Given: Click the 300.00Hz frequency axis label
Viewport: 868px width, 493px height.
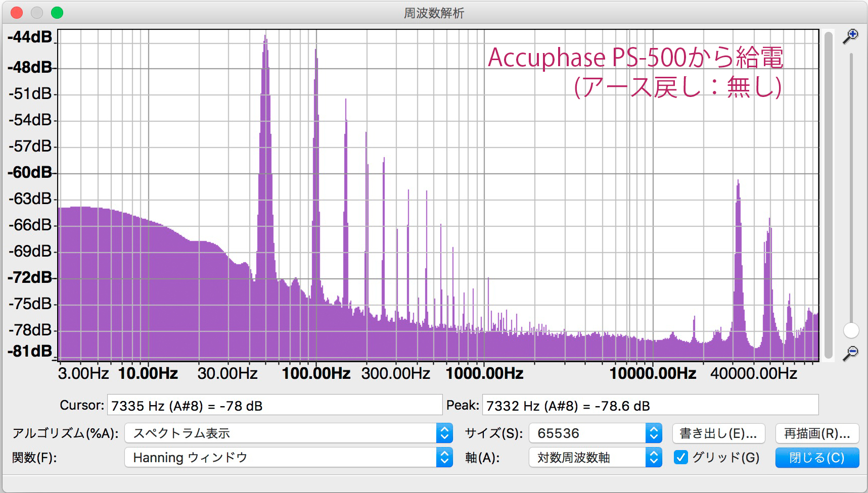Looking at the screenshot, I should (x=396, y=373).
